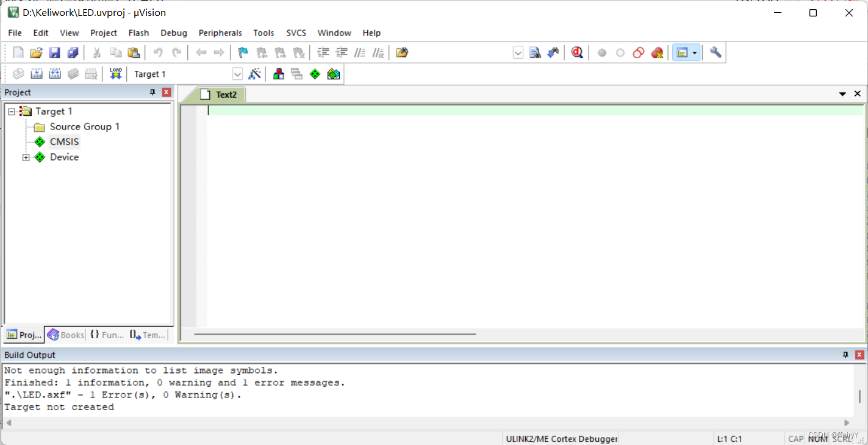The height and width of the screenshot is (445, 868).
Task: Indent selected text icon
Action: [323, 52]
